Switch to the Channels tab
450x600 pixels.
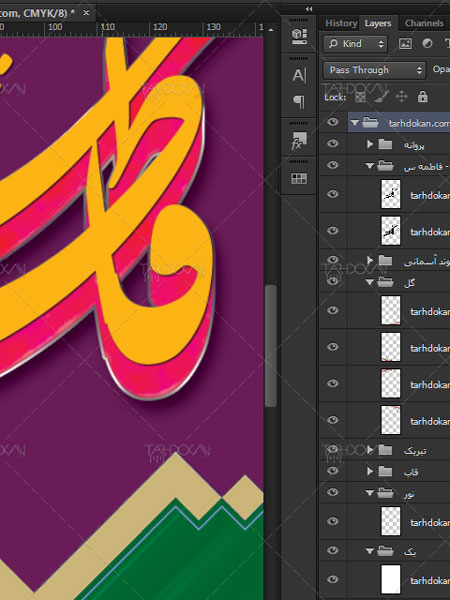coord(424,23)
